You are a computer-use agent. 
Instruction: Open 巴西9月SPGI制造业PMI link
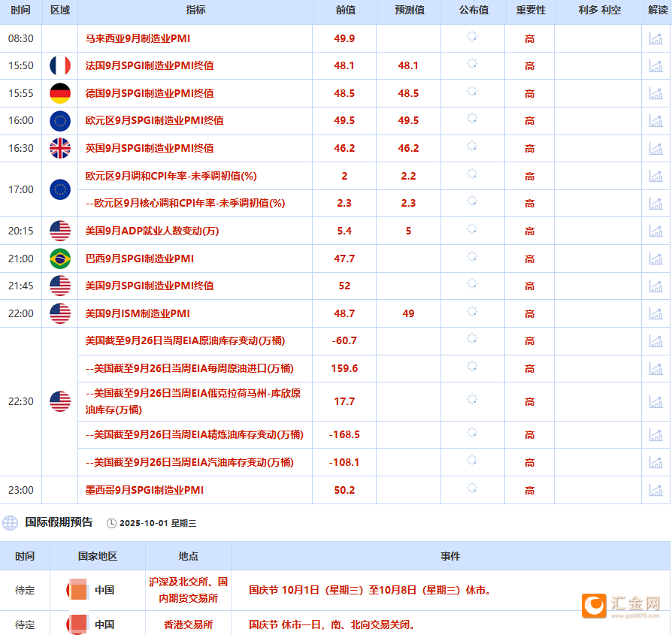[140, 259]
